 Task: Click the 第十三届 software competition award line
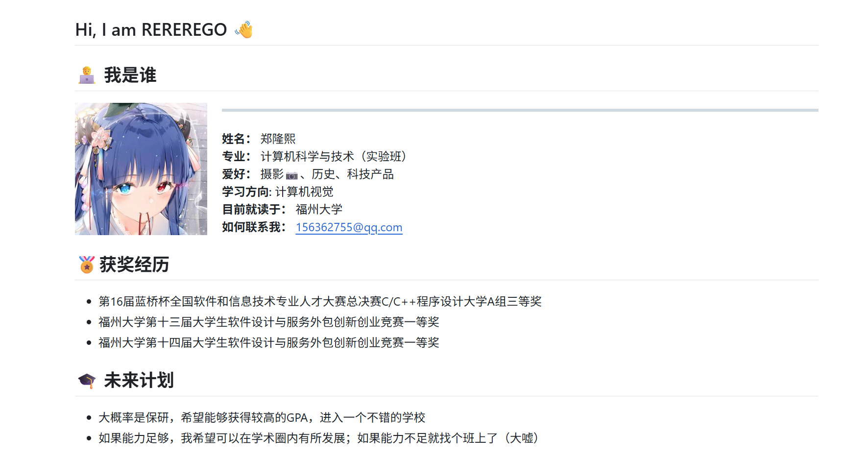(x=269, y=322)
